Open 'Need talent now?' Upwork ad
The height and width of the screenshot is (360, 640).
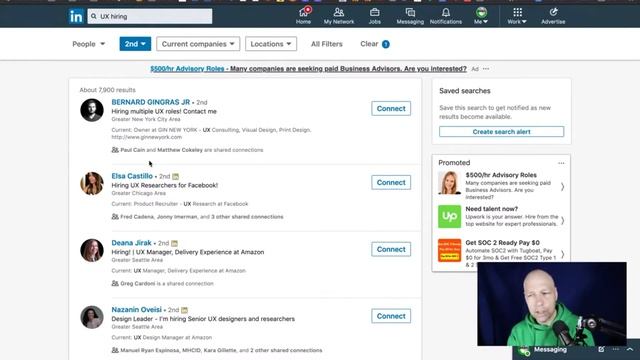491,209
